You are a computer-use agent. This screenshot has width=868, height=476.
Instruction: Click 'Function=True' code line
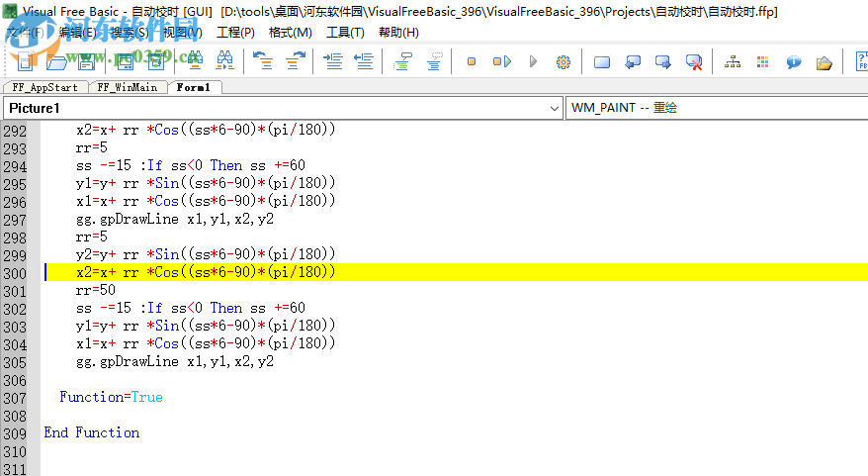click(112, 397)
